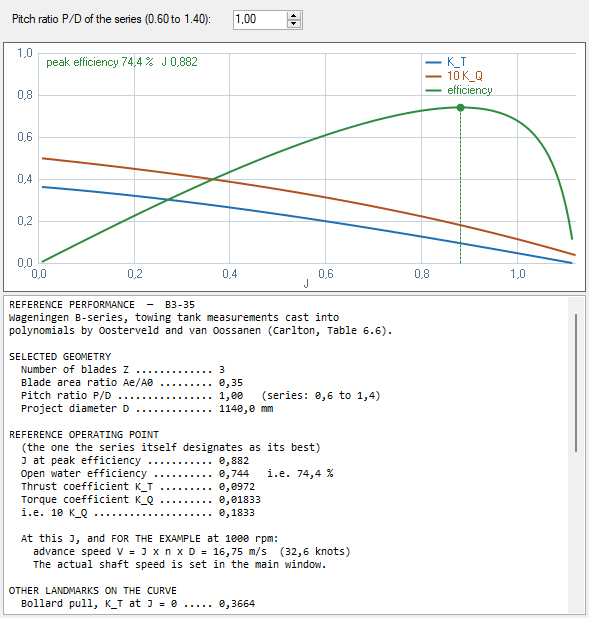Image resolution: width=589 pixels, height=618 pixels.
Task: Click the peak efficiency marker dot on the curve
Action: pyautogui.click(x=460, y=108)
